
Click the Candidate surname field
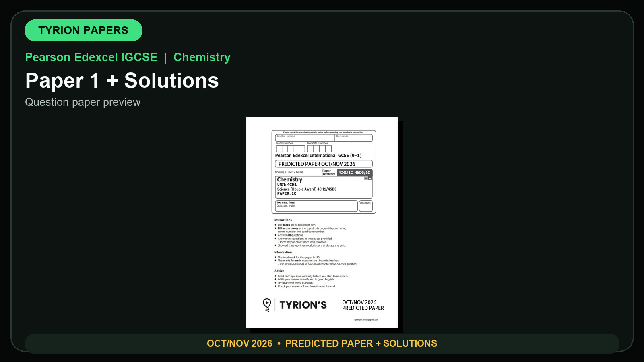305,138
